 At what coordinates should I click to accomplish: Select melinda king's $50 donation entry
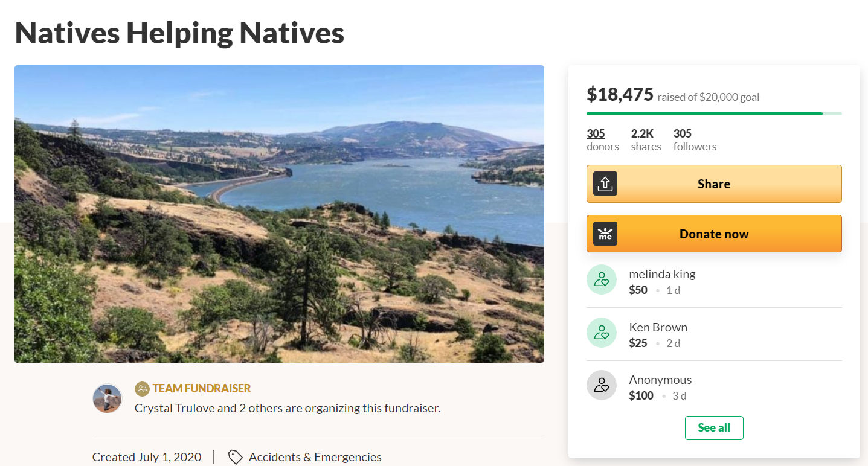(662, 281)
